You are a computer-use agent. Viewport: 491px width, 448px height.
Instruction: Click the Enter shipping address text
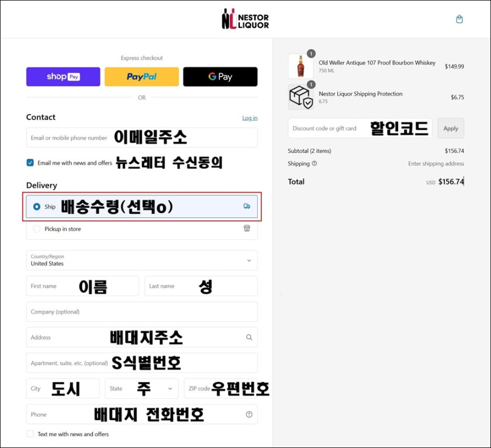436,164
